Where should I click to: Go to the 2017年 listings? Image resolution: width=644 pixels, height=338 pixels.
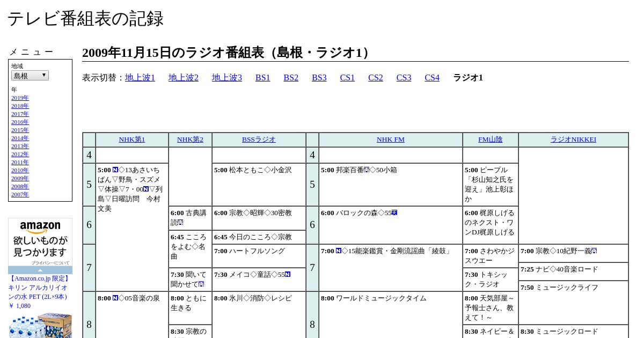20,114
